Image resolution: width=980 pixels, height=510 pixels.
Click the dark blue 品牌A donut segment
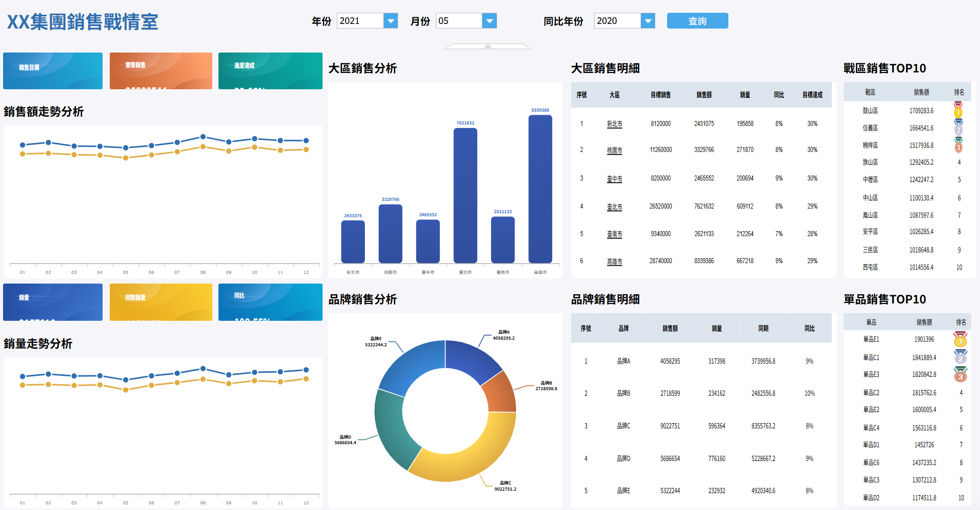470,359
